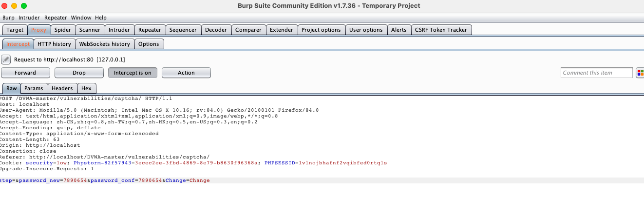
Task: Switch to the Params view tab
Action: pyautogui.click(x=34, y=88)
